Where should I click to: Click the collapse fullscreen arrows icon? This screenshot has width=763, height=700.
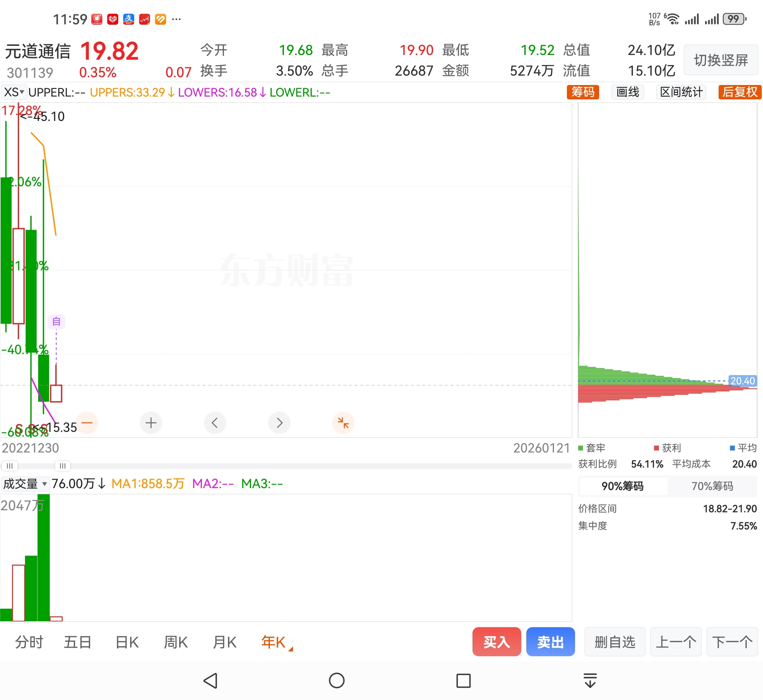(x=343, y=423)
